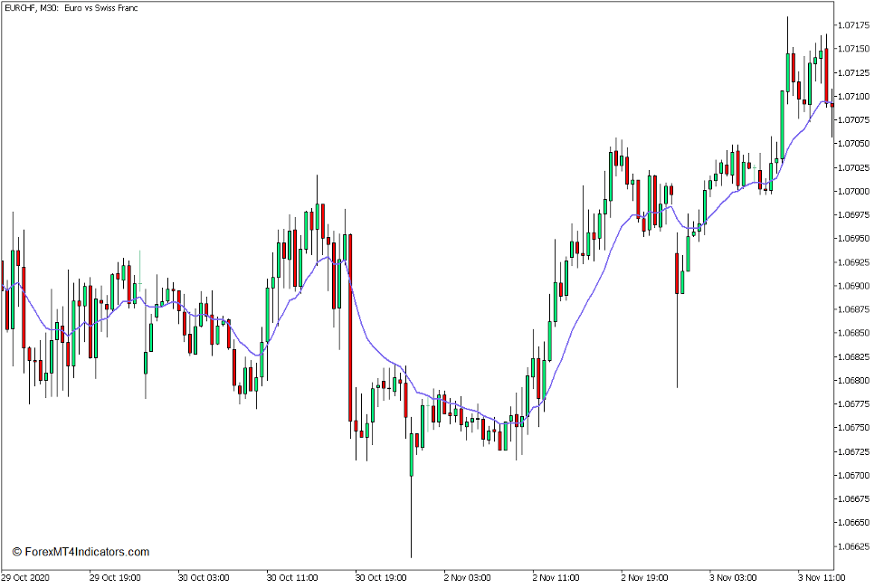Select the 29 Oct 2020 time axis label
The width and height of the screenshot is (884, 588).
click(28, 576)
